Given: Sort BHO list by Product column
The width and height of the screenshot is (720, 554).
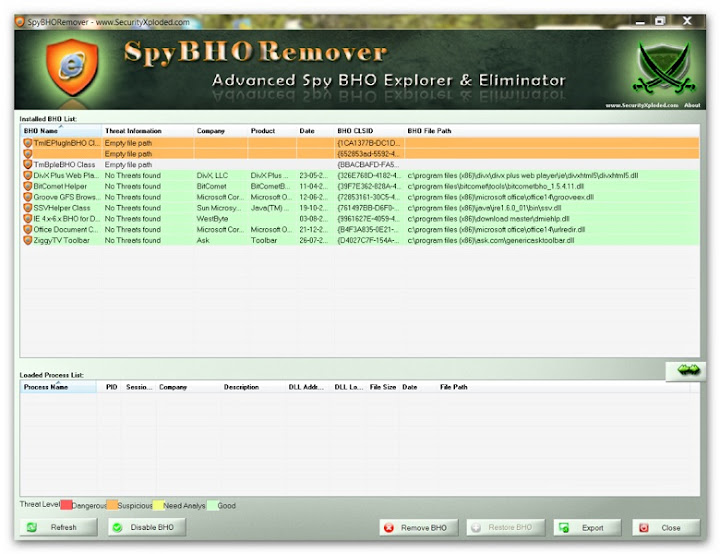Looking at the screenshot, I should click(272, 131).
